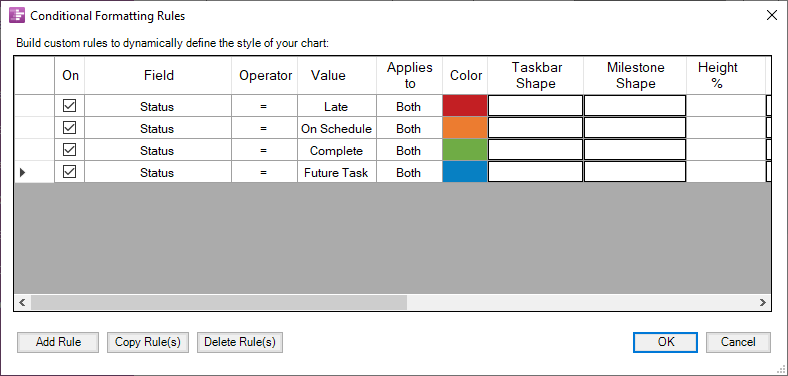Uncheck the On checkbox for Late rule
Image resolution: width=788 pixels, height=376 pixels.
[x=69, y=106]
